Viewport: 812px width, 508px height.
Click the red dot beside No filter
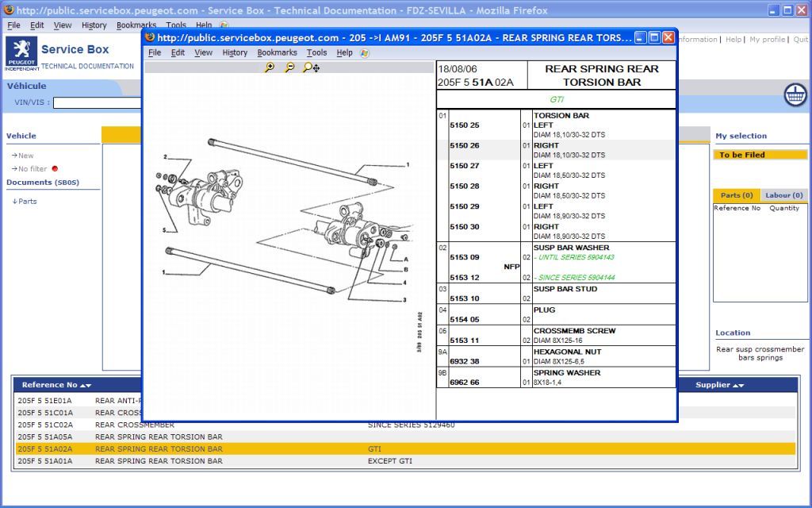click(55, 168)
